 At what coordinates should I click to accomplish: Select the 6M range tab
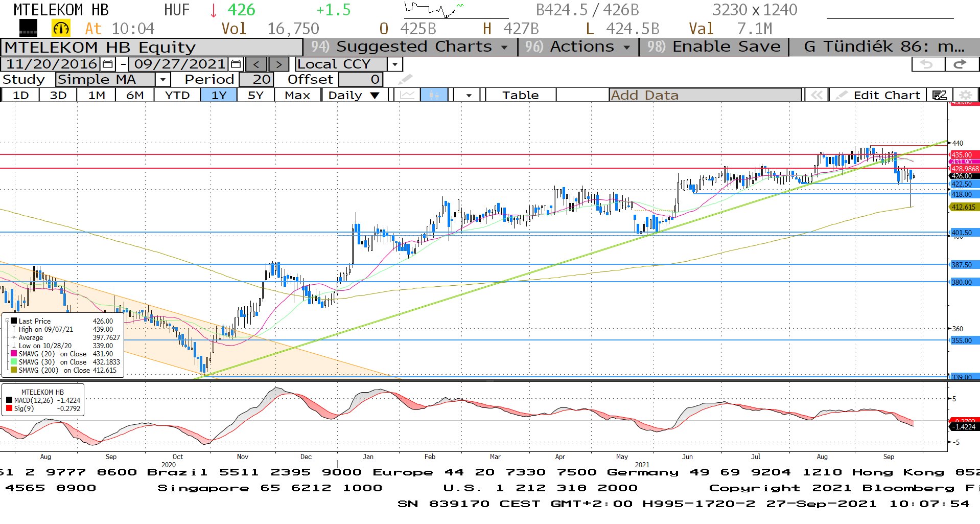click(135, 95)
